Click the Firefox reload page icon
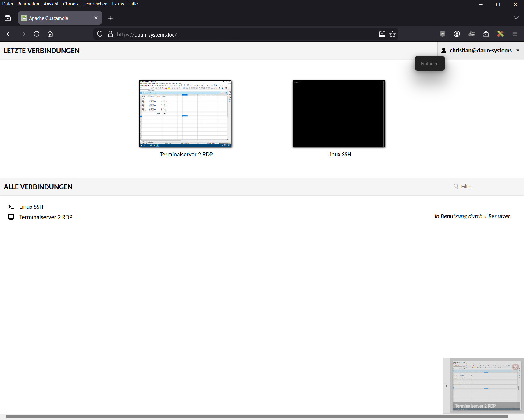 point(37,34)
